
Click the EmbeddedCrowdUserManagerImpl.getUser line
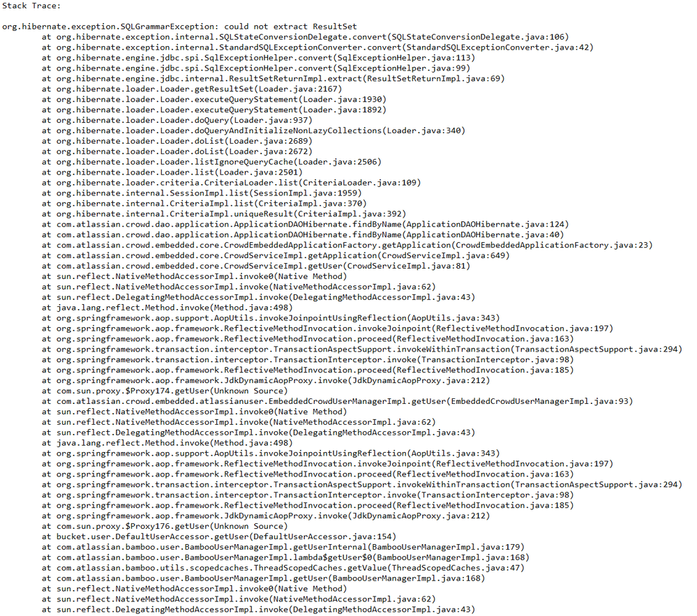point(338,401)
